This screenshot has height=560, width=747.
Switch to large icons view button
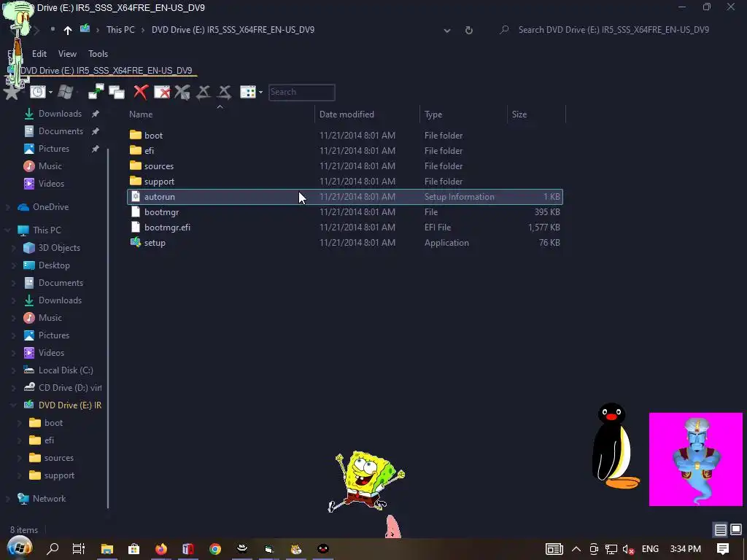pos(736,529)
